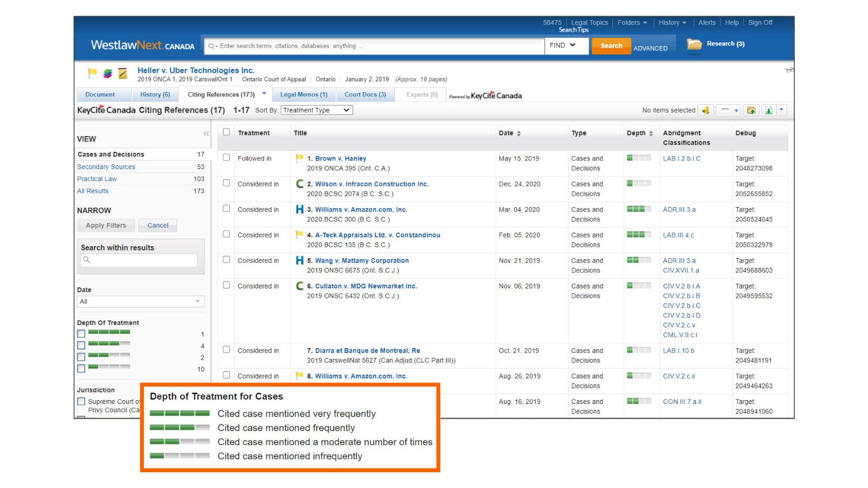This screenshot has height=488, width=868.
Task: Click the yellow flag beside A-Teck Appraisals
Action: (x=299, y=234)
